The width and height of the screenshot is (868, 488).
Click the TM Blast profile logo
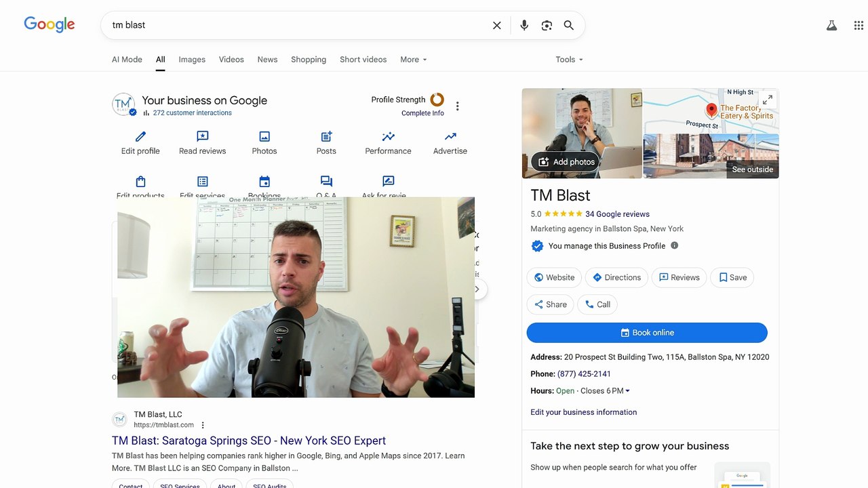click(123, 105)
